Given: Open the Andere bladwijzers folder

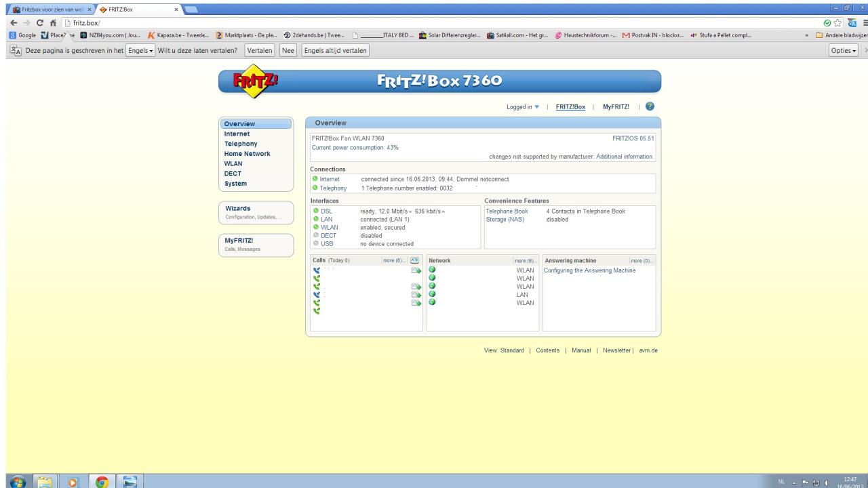Looking at the screenshot, I should coord(842,36).
